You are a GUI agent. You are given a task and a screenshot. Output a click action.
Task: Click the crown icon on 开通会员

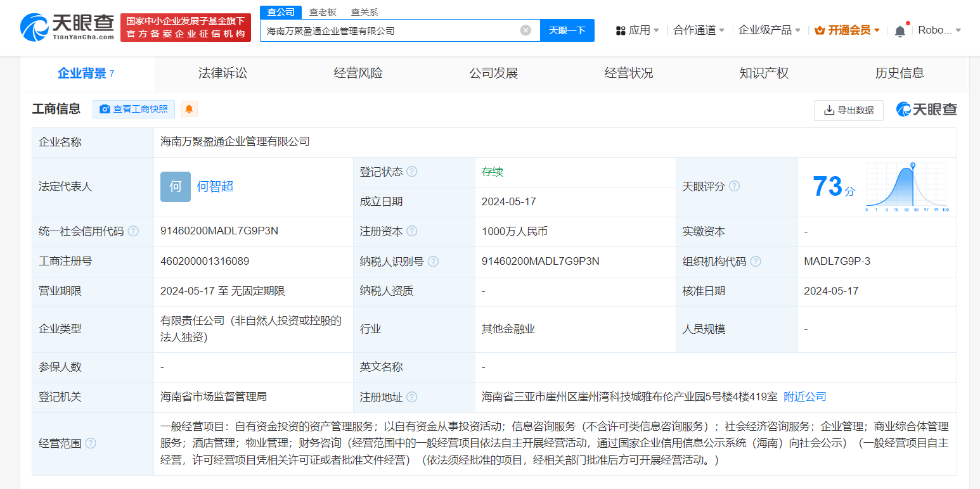tap(818, 29)
